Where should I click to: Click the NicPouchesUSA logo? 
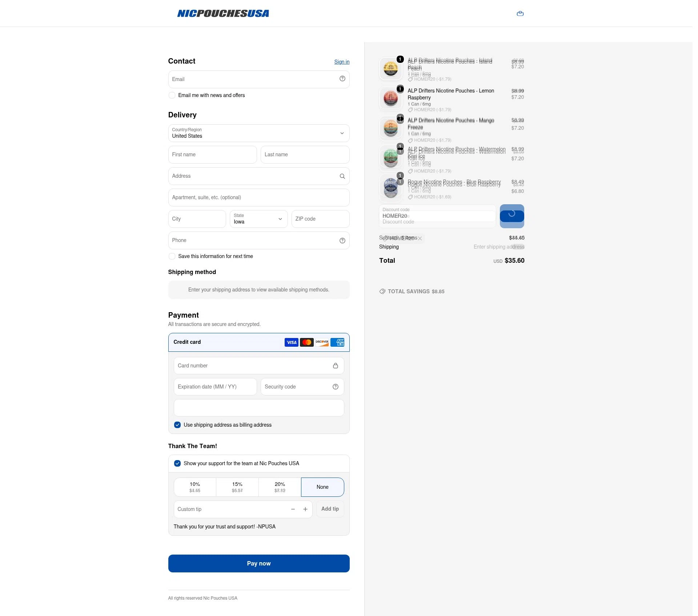pos(223,13)
